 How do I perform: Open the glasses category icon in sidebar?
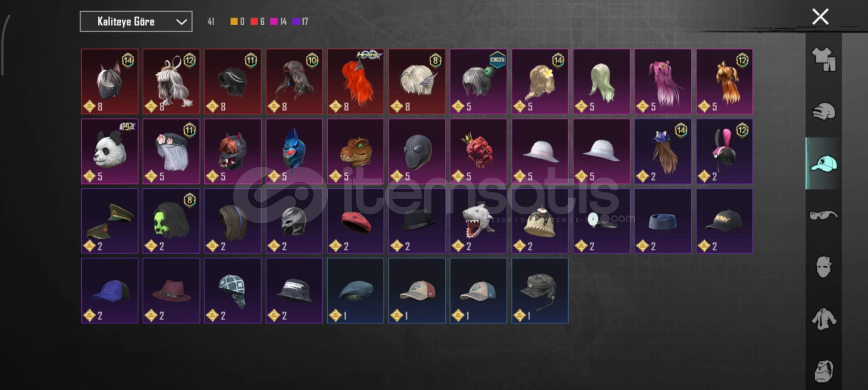(824, 215)
